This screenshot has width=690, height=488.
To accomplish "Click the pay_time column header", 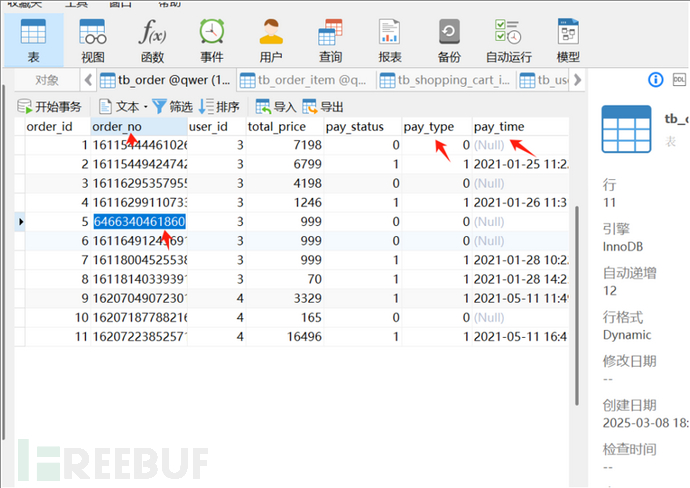I will (x=520, y=127).
